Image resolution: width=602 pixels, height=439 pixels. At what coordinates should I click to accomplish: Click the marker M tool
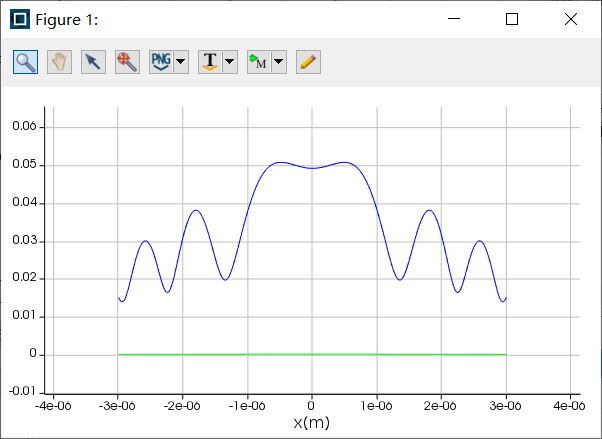(x=259, y=62)
